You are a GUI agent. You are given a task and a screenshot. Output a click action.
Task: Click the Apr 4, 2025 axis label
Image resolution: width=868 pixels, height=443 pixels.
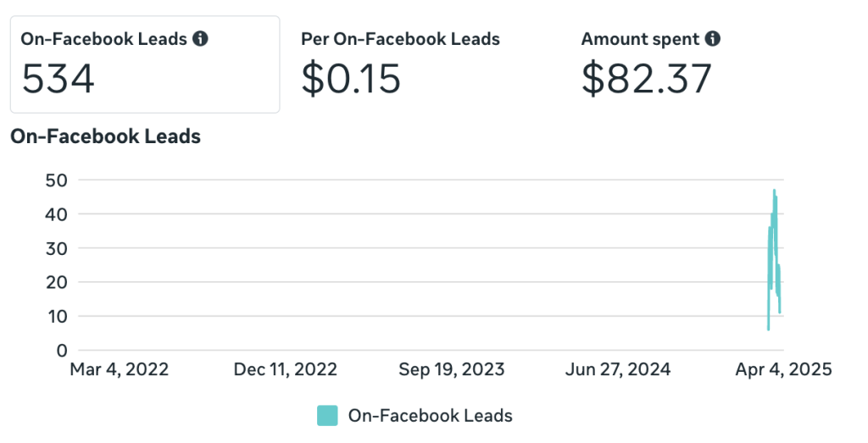click(x=783, y=369)
